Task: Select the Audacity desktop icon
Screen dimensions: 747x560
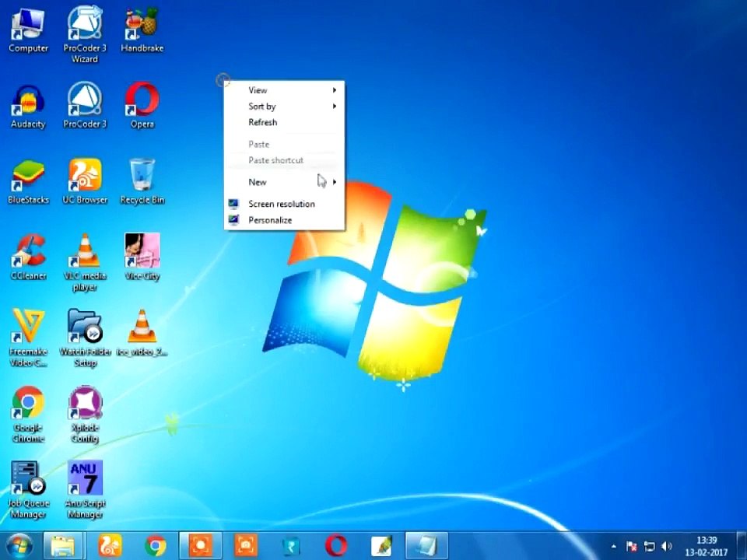Action: 28,107
